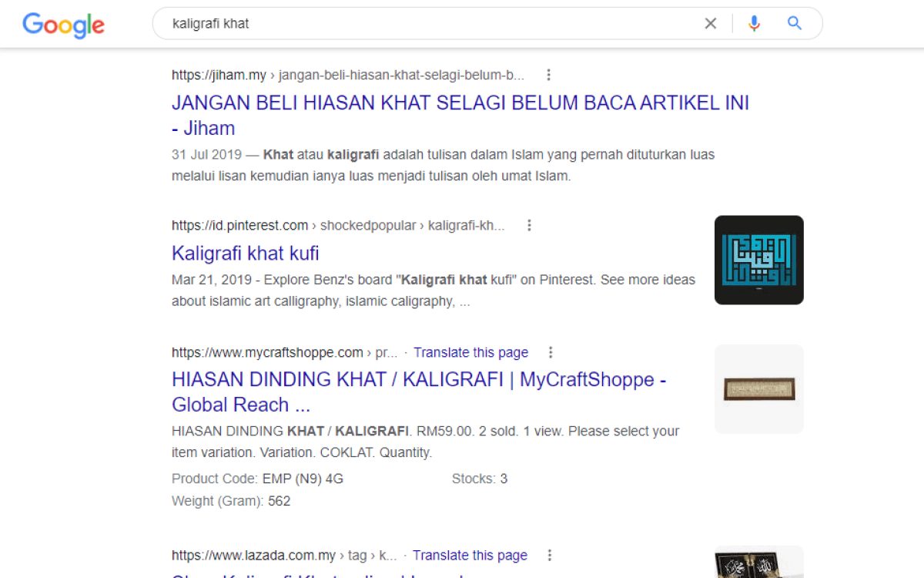Translate the lazada.com.my result page
This screenshot has width=924, height=578.
pos(470,555)
